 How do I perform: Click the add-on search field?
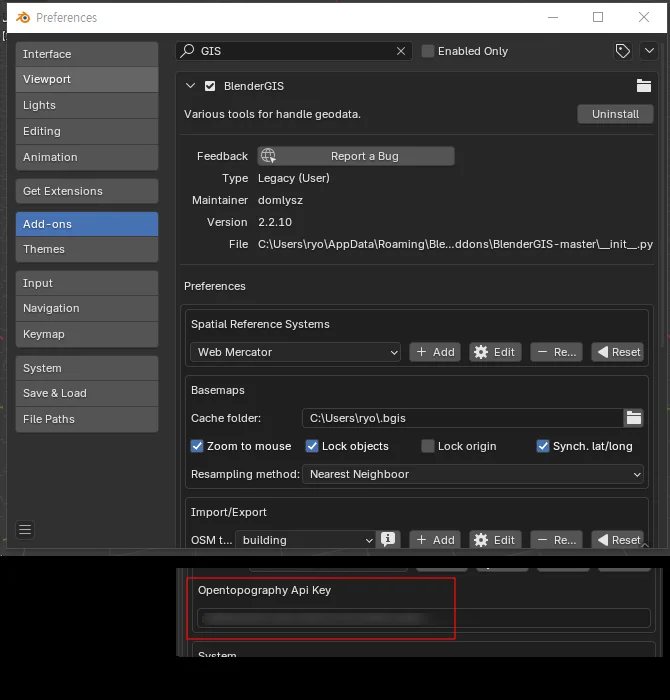pos(294,51)
